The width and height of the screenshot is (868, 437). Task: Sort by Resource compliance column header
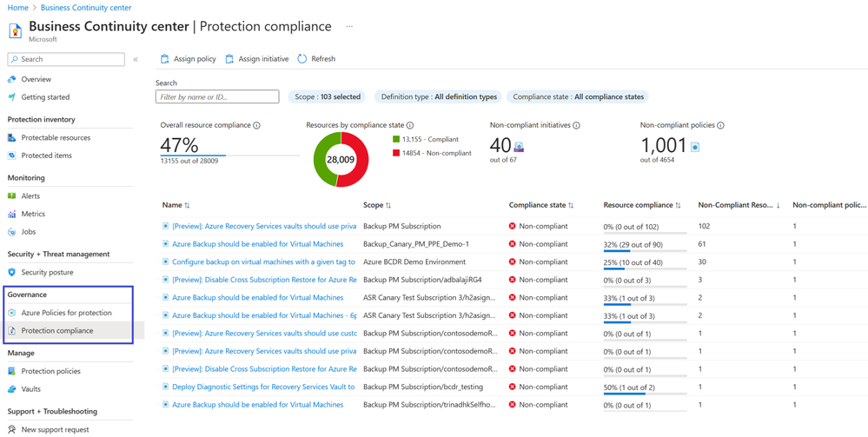pyautogui.click(x=642, y=205)
